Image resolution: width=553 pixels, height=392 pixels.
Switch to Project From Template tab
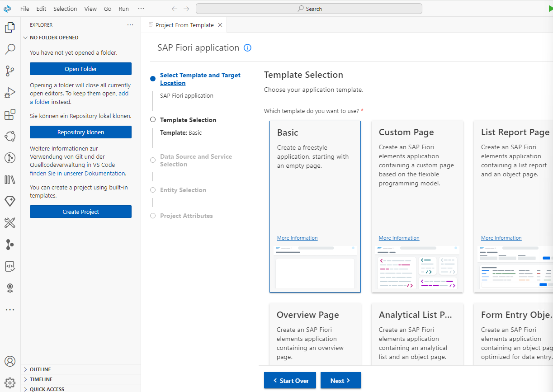184,25
